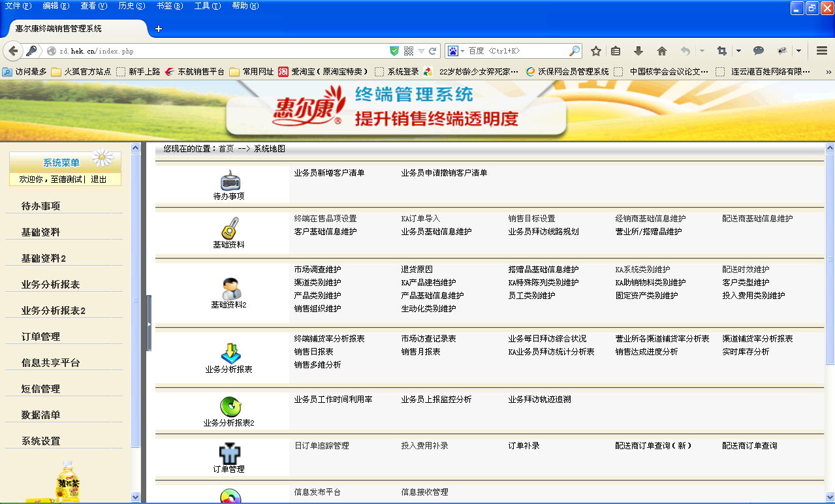Expand the bookmarks toolbar overflow chevron
Screen dimensions: 835x504
[x=828, y=72]
